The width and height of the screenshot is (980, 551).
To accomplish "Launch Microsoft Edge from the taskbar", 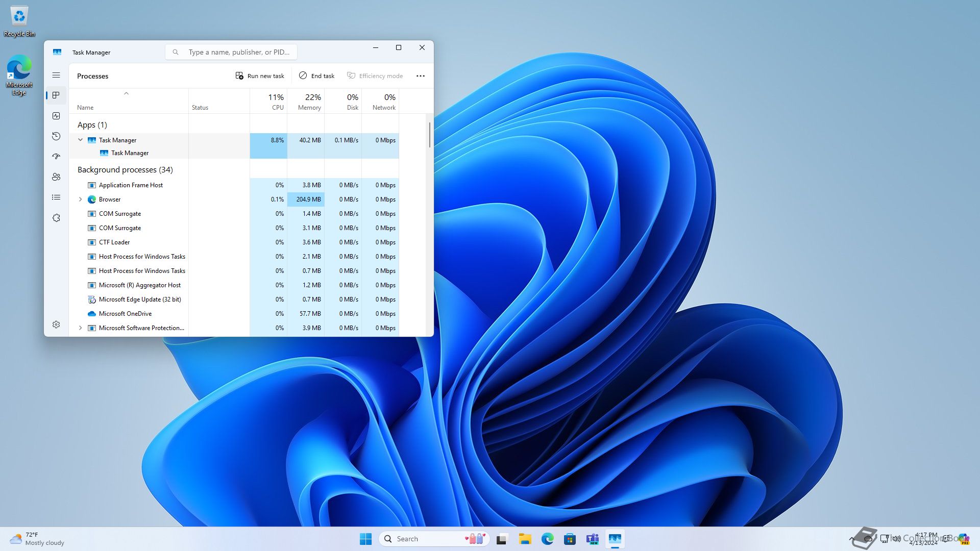I will click(x=547, y=539).
